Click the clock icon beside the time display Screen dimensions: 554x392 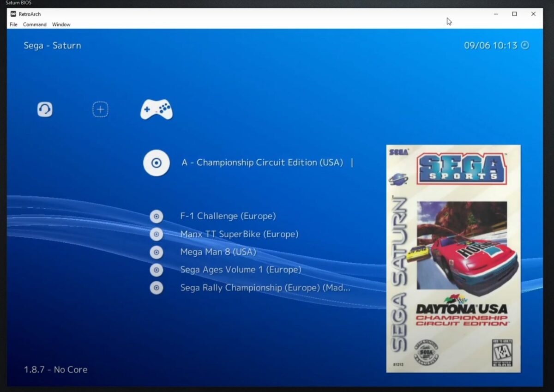click(525, 45)
